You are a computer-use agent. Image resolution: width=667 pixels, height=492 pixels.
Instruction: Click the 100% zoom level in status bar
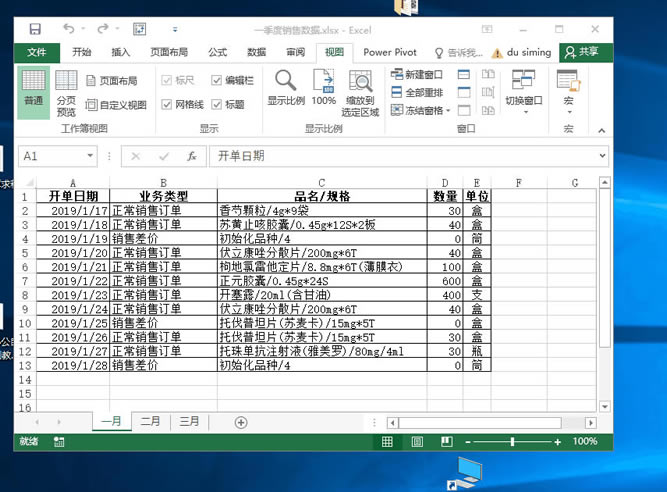[585, 441]
